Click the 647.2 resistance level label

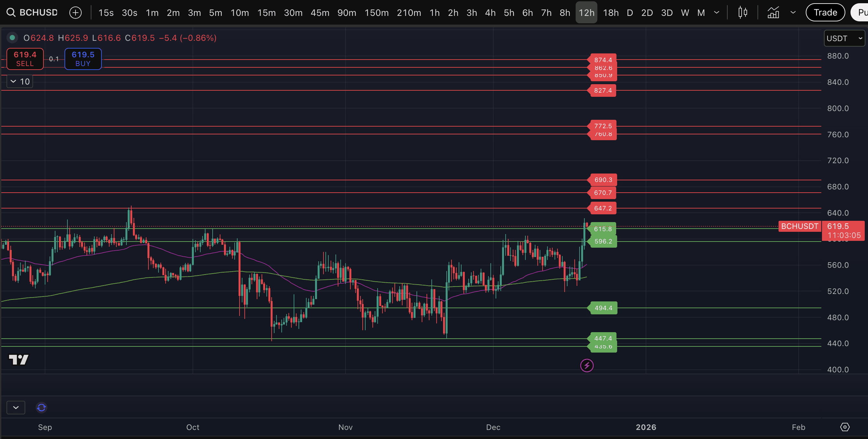[603, 208]
